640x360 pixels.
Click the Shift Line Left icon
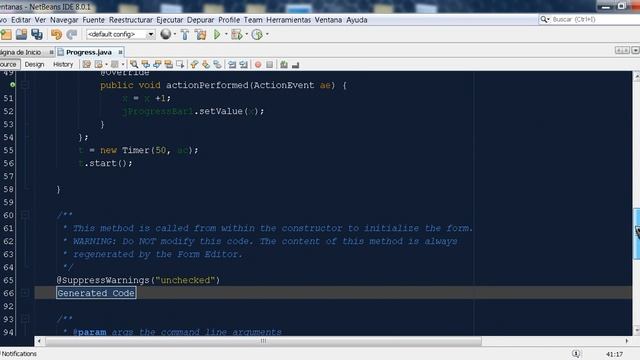coord(232,64)
